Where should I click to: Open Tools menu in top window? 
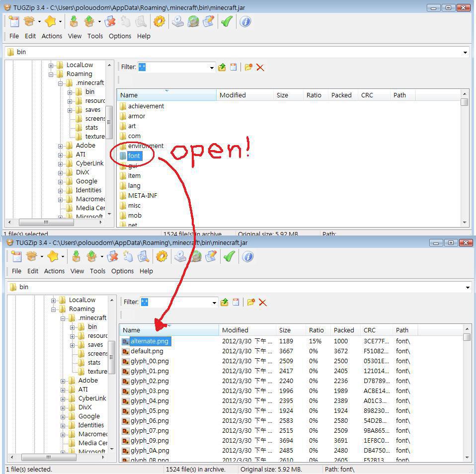[x=95, y=36]
